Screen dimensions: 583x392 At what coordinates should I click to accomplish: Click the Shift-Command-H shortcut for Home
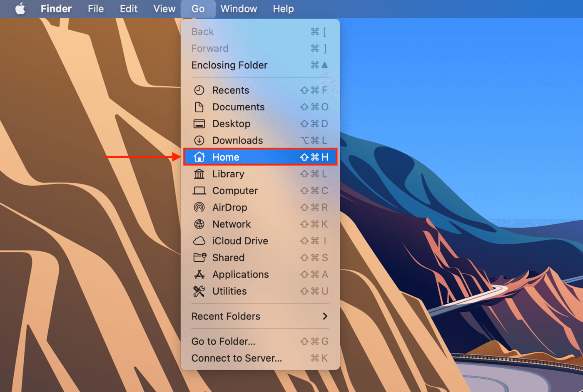pos(314,157)
